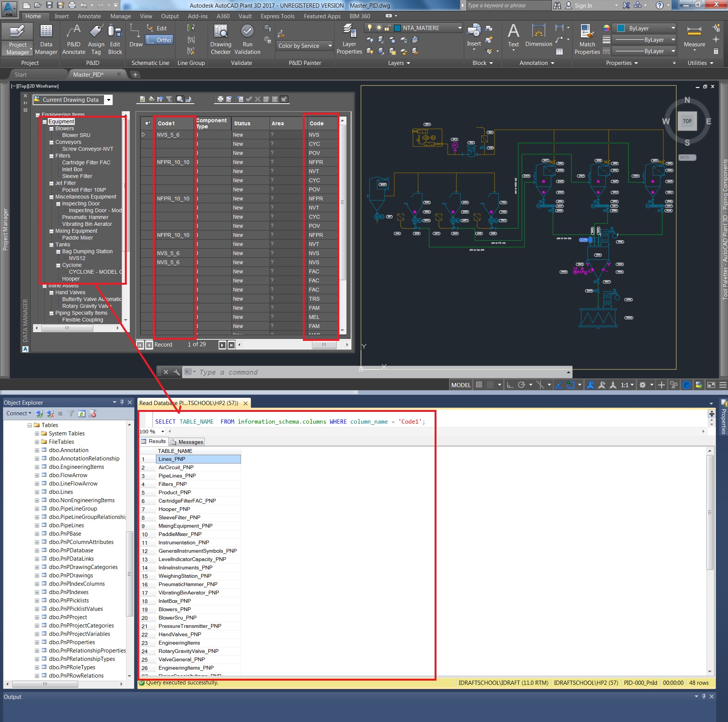
Task: Launch the Drawing Checker
Action: coord(221,39)
